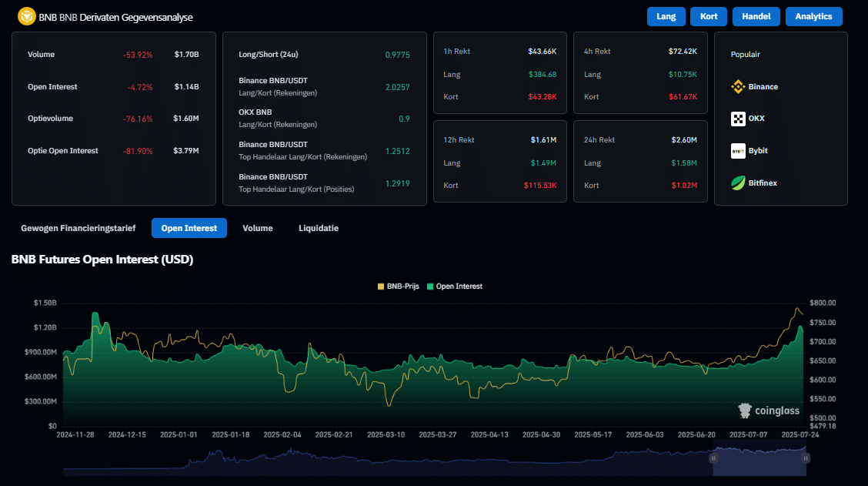
Task: Open the Handel button
Action: point(756,17)
